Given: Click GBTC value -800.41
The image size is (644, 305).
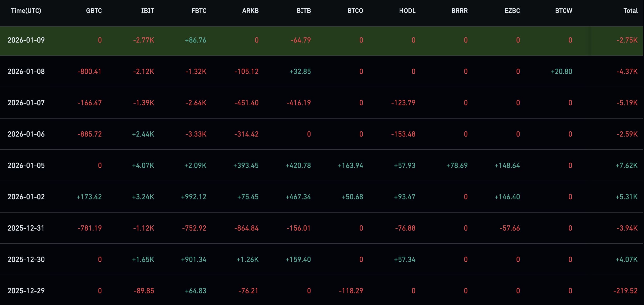Looking at the screenshot, I should coord(89,71).
